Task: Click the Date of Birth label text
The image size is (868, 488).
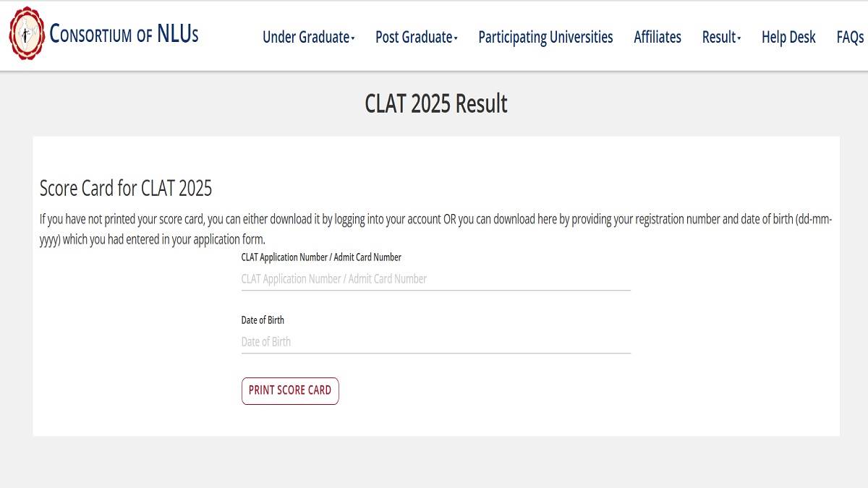Action: pos(263,320)
